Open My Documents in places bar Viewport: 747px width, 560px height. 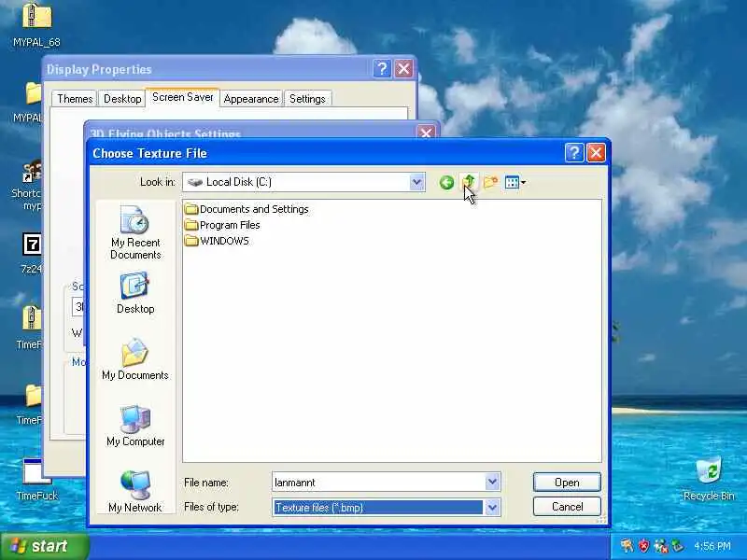click(135, 359)
